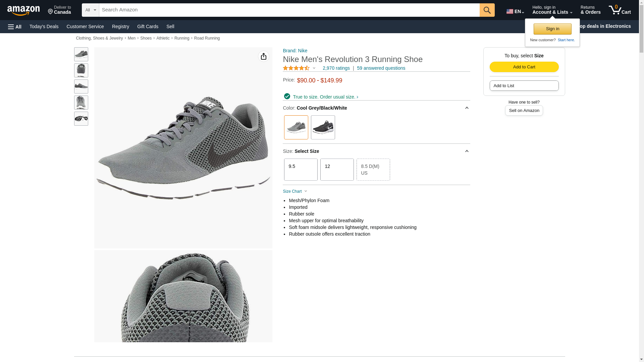644x362 pixels.
Task: Open the 2,970 ratings link
Action: (x=336, y=68)
